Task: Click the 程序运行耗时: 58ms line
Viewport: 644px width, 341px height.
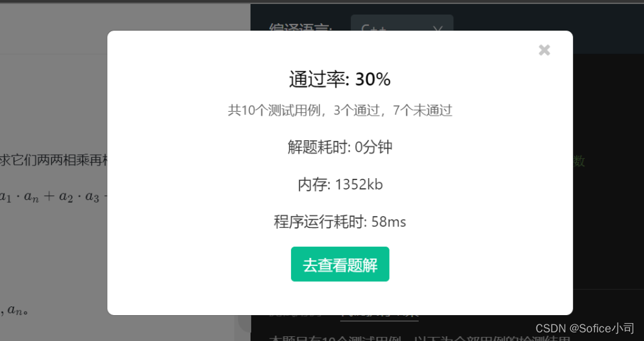Action: click(x=340, y=222)
